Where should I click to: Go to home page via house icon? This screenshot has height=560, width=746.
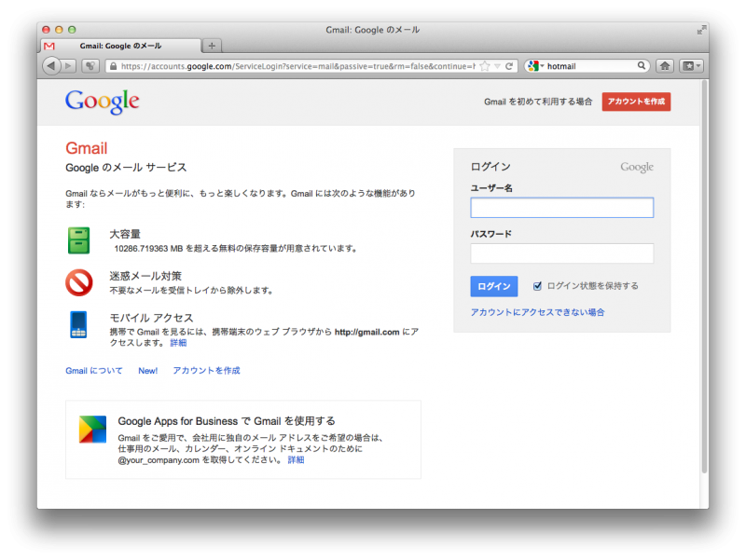(x=665, y=65)
